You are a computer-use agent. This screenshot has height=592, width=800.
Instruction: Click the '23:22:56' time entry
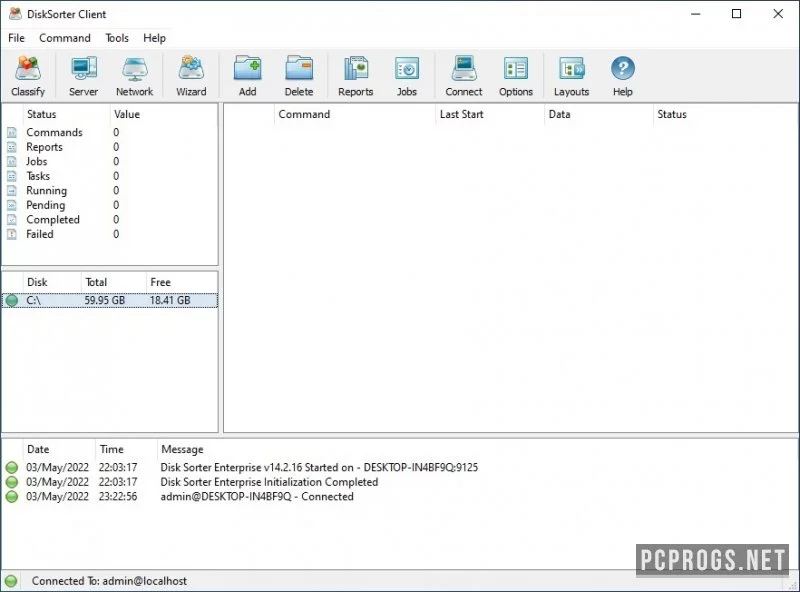[x=118, y=497]
